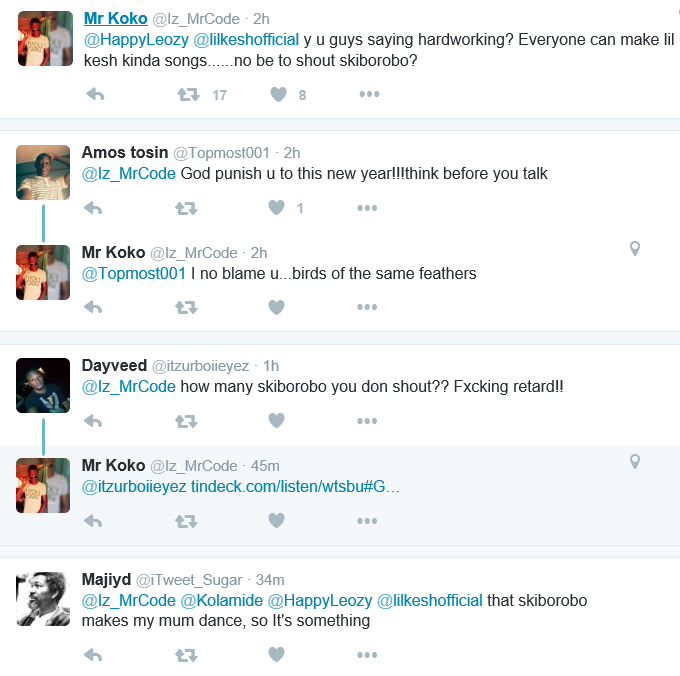Open more options on Amos tosin's tweet
680x676 pixels.
(367, 208)
